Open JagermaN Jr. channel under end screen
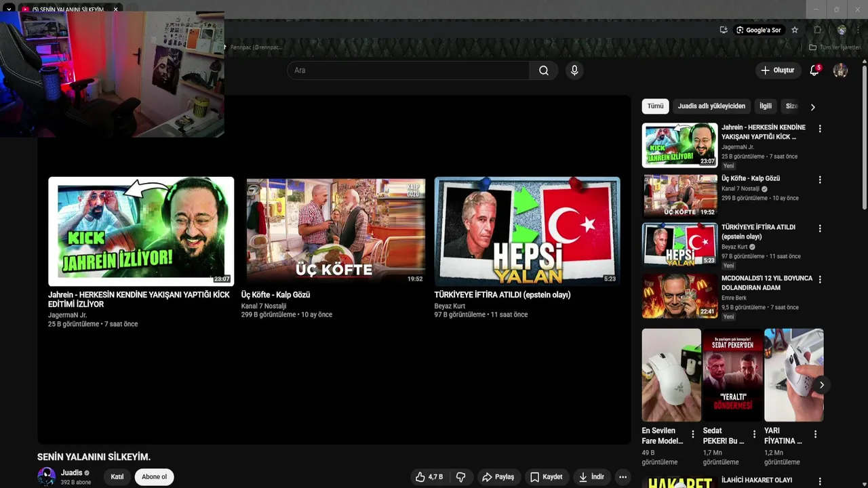 [x=67, y=315]
